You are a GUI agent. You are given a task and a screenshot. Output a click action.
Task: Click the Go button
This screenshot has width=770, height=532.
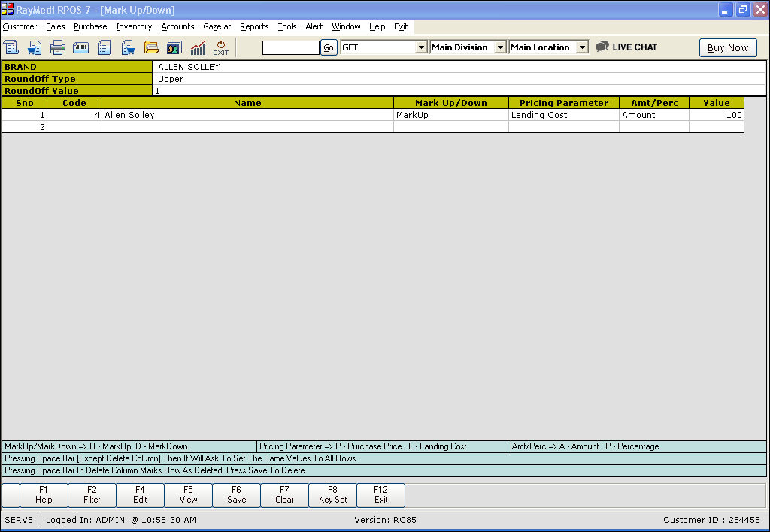(329, 47)
